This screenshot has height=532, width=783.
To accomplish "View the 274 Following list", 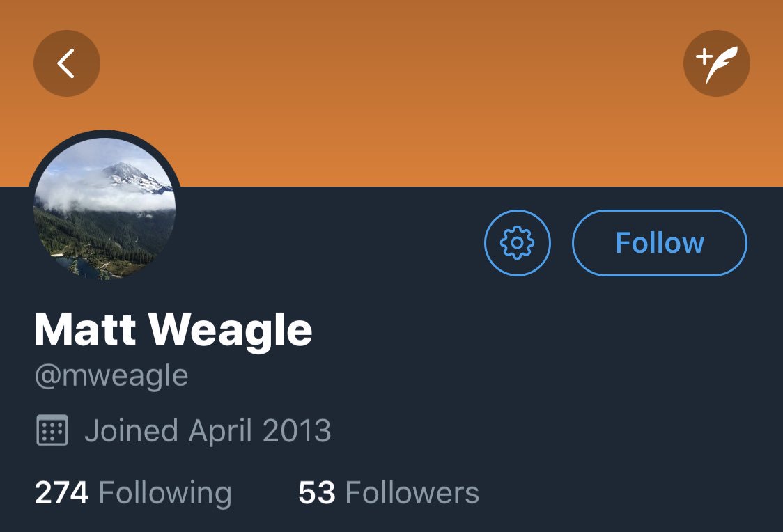I will click(133, 493).
